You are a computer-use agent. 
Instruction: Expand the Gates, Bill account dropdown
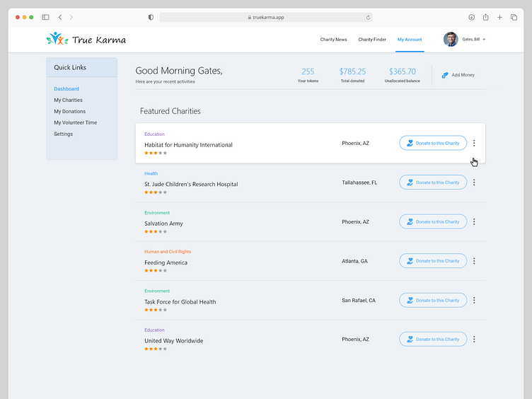(484, 40)
